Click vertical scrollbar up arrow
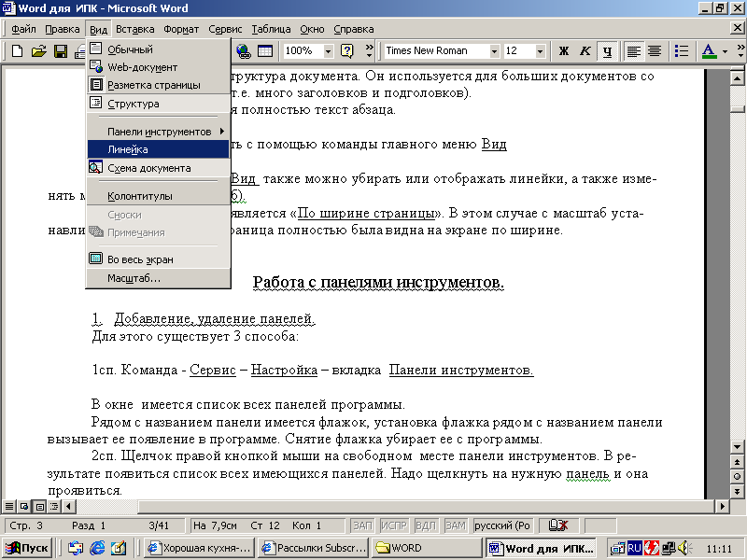 [737, 78]
